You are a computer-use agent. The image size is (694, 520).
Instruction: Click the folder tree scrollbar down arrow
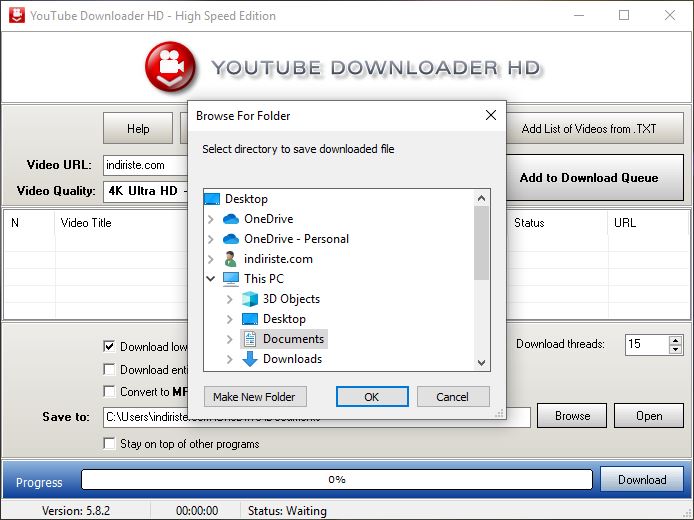pos(482,362)
